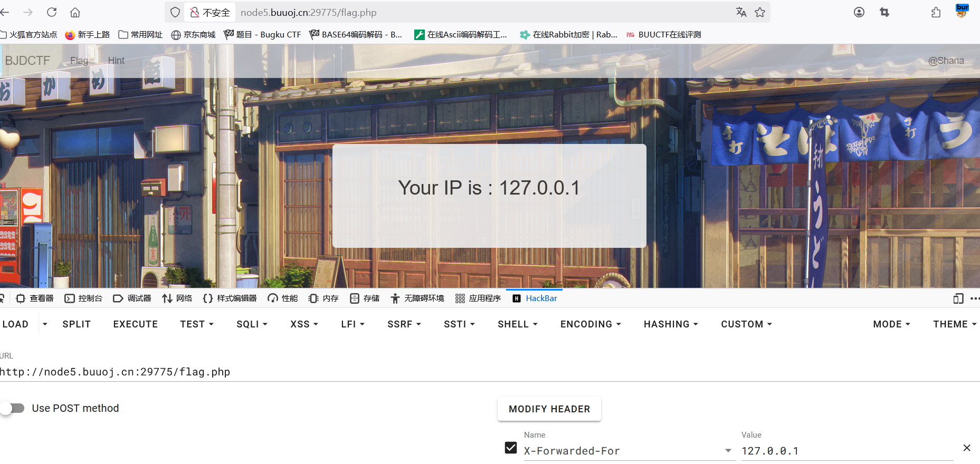Expand the SHELL dropdown menu
The height and width of the screenshot is (464, 980).
[x=518, y=324]
